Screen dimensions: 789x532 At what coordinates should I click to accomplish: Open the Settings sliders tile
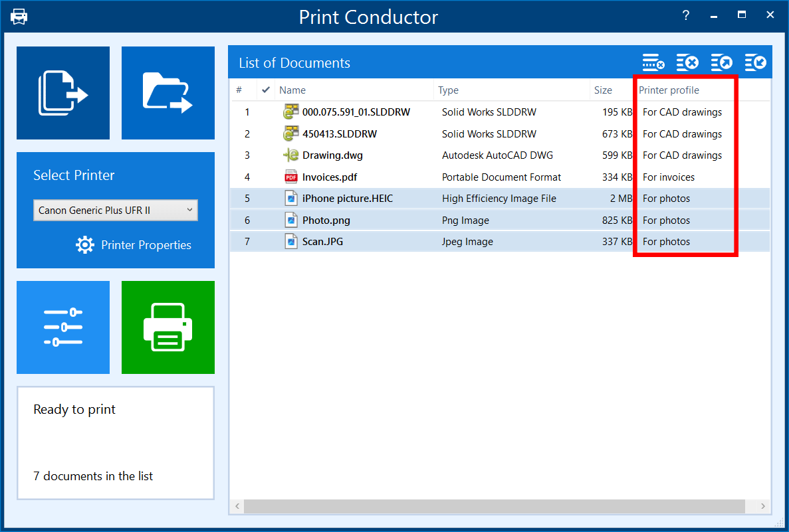pyautogui.click(x=63, y=327)
